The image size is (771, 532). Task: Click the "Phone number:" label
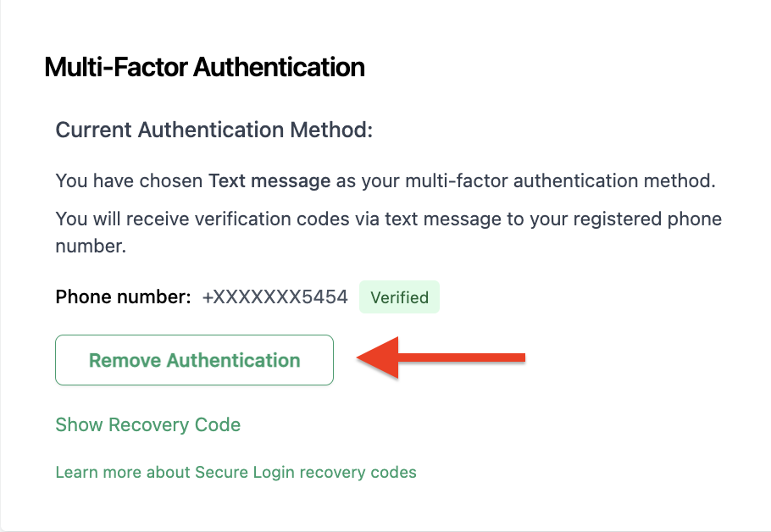click(123, 297)
